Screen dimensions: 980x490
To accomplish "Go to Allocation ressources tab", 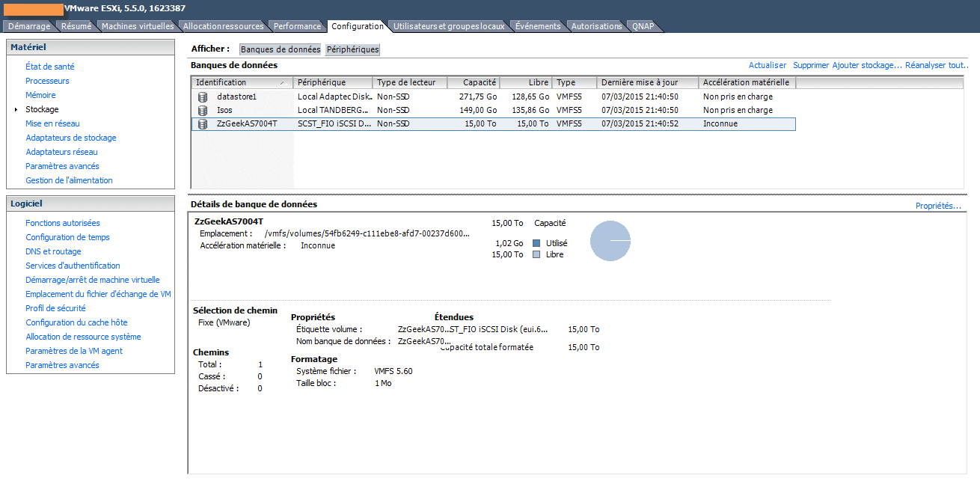I will coord(223,26).
